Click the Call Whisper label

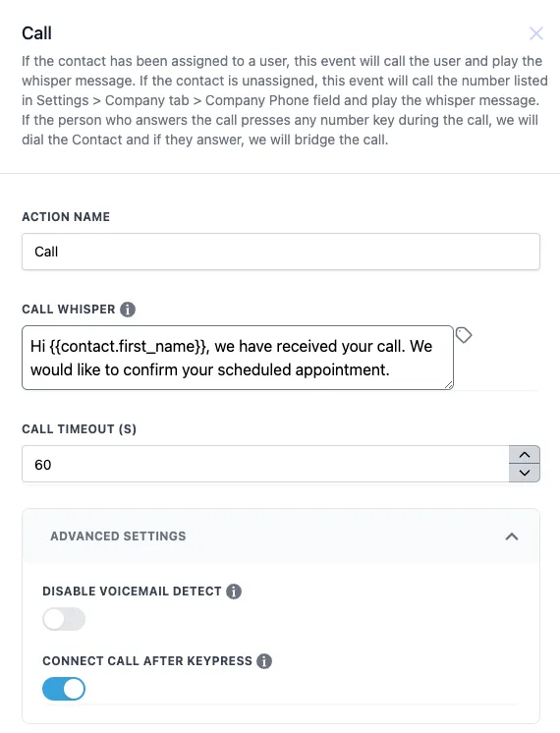click(69, 310)
